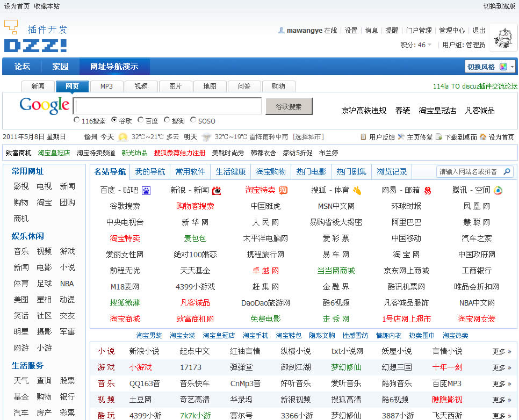Screen dimensions: 519x420
Task: Click the colorful palette icon in 切换风格
Action: pos(503,67)
